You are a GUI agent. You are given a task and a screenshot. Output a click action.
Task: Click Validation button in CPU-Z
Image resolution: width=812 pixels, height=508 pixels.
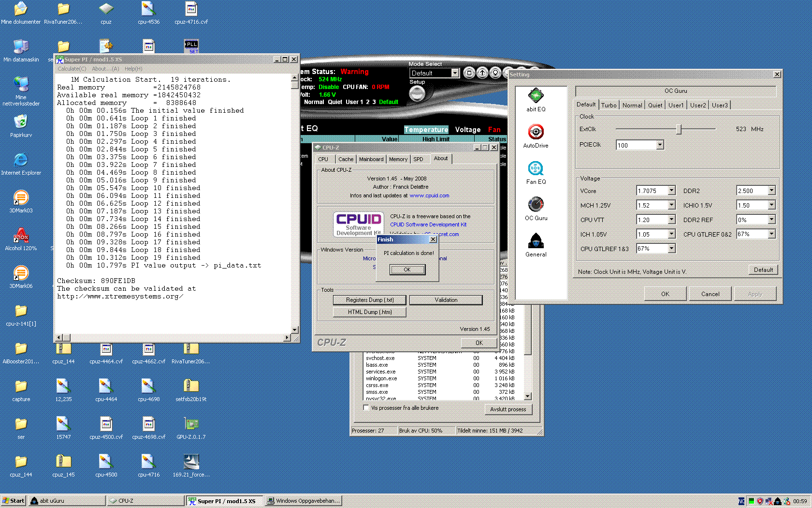(446, 300)
